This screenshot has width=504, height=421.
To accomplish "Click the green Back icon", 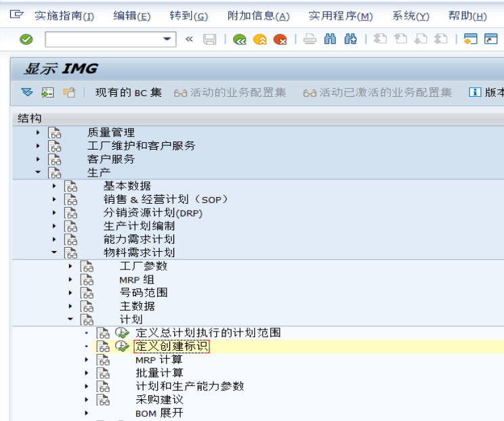I will 239,39.
